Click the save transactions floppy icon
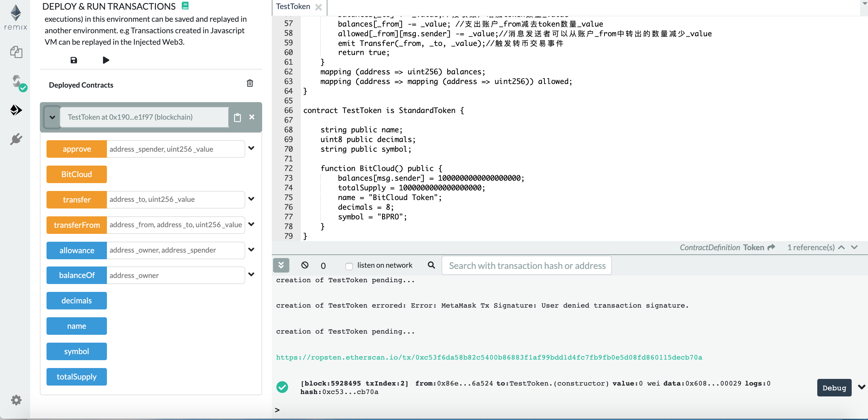Screen dimensions: 868x420 click(x=73, y=60)
